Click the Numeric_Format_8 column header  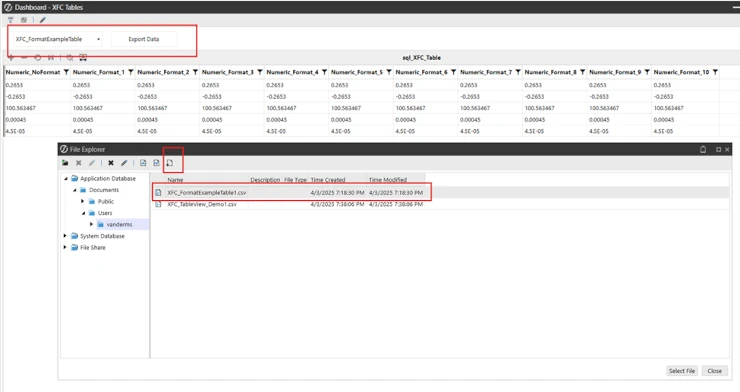pyautogui.click(x=551, y=72)
